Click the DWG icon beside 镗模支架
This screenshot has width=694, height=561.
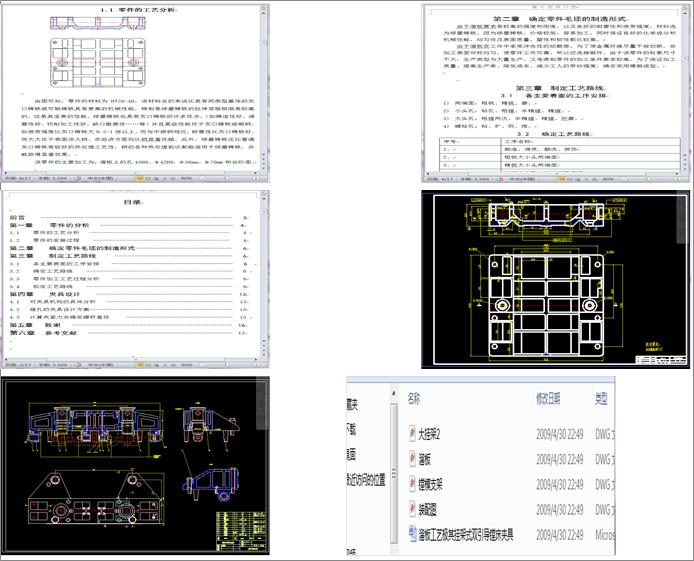(x=412, y=484)
